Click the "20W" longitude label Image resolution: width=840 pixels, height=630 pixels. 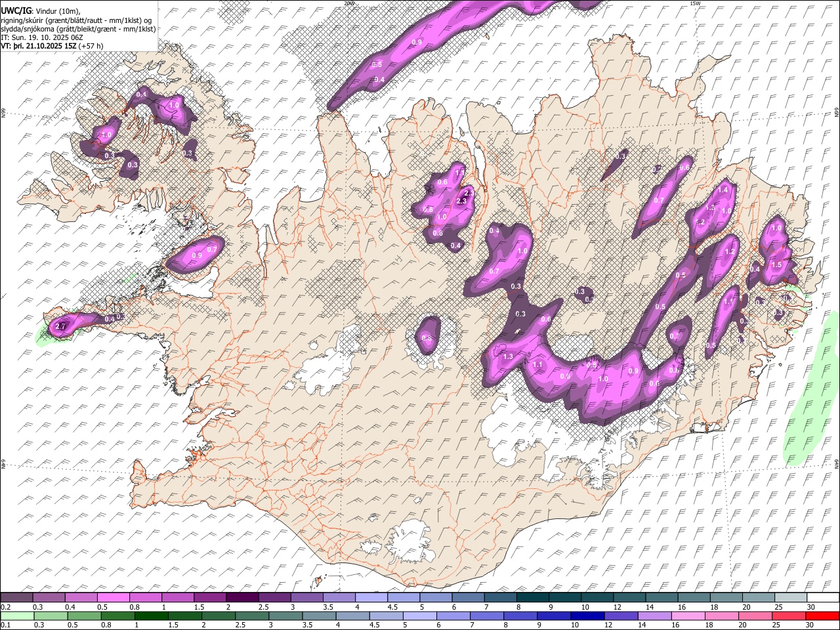[348, 3]
